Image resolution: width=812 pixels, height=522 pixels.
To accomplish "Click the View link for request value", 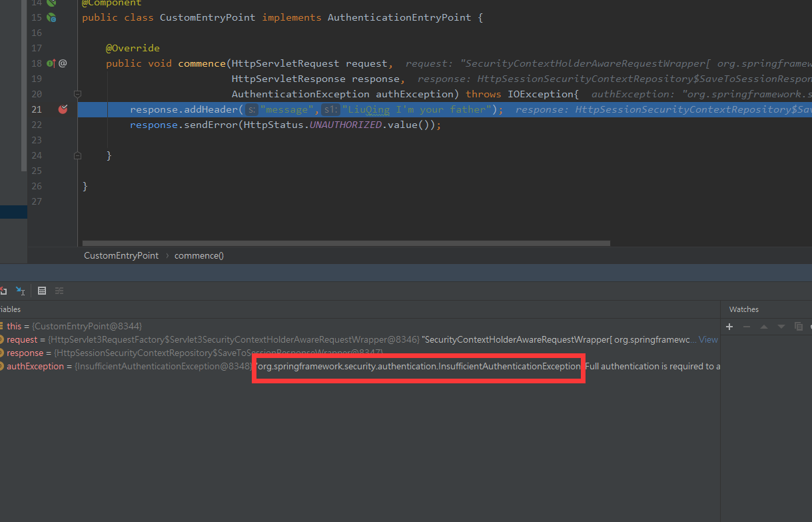I will pos(708,340).
